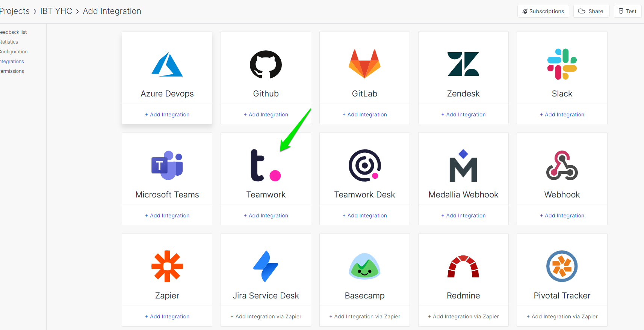
Task: Add Integration for Zendesk
Action: pyautogui.click(x=463, y=115)
